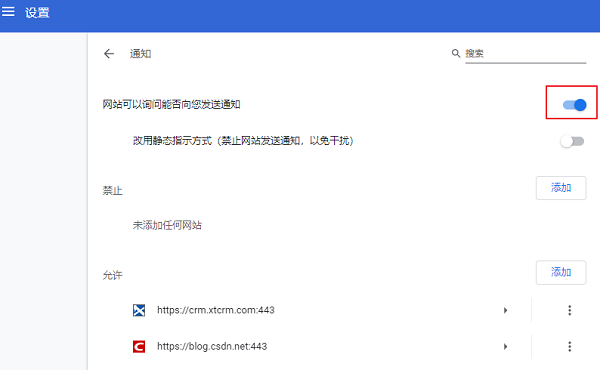Enable the 改用静默指示方式 switch

click(x=572, y=141)
